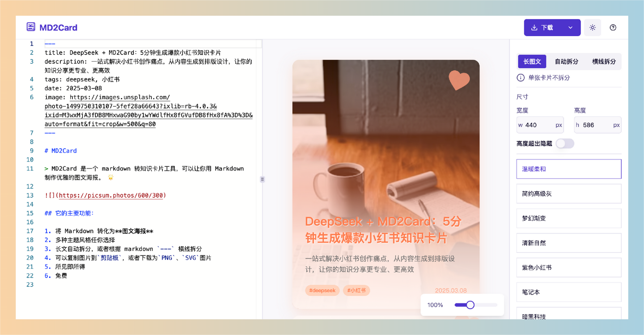
Task: Choose the 温暖柔和 theme
Action: [x=569, y=169]
